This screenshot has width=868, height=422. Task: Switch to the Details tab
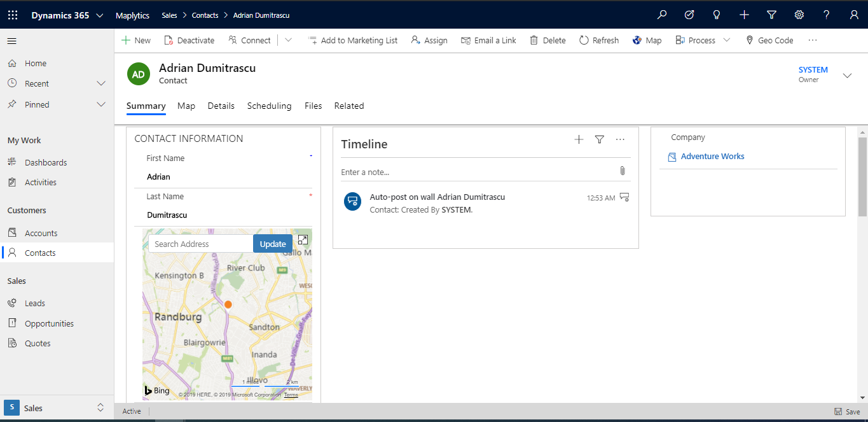click(221, 106)
